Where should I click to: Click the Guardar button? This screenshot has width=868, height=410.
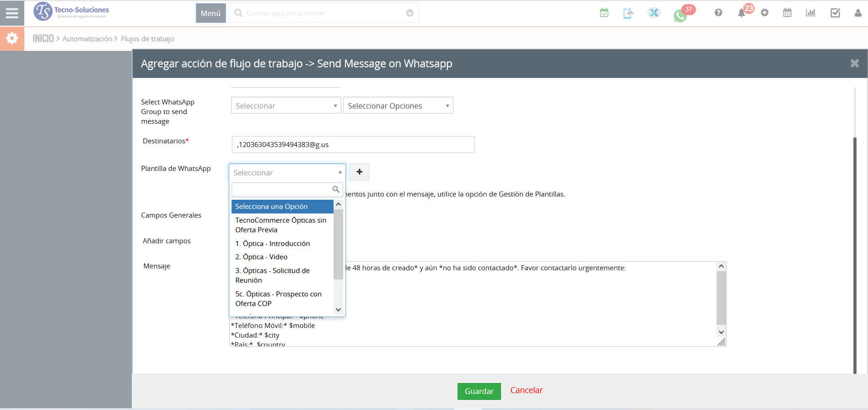click(x=479, y=391)
